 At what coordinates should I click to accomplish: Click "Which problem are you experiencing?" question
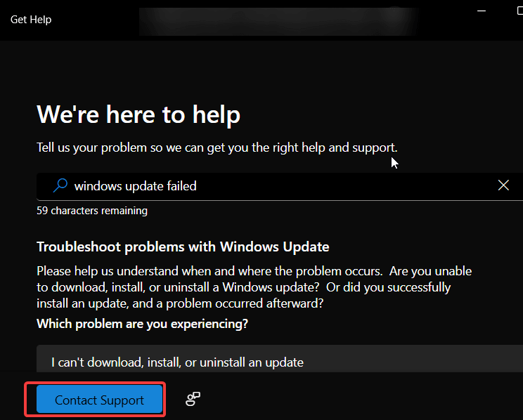point(142,324)
